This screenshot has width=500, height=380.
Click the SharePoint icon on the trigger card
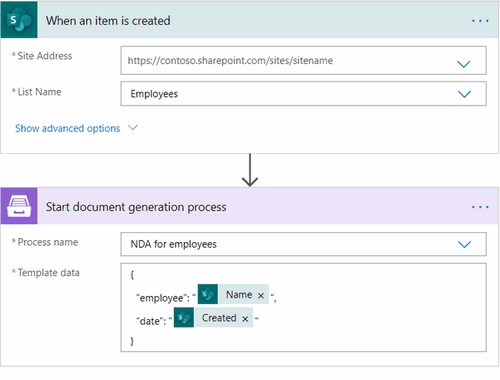(19, 20)
